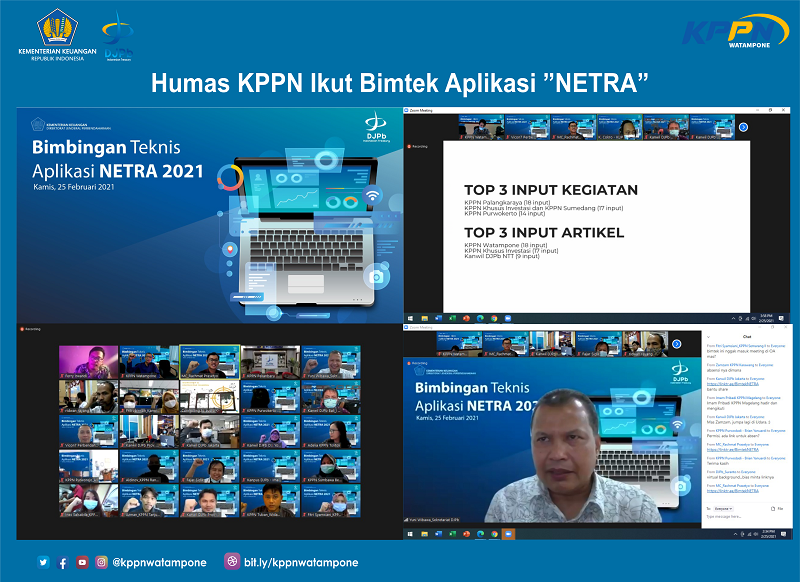
Task: Click the clock in the chat window's taskbar
Action: pos(768,534)
